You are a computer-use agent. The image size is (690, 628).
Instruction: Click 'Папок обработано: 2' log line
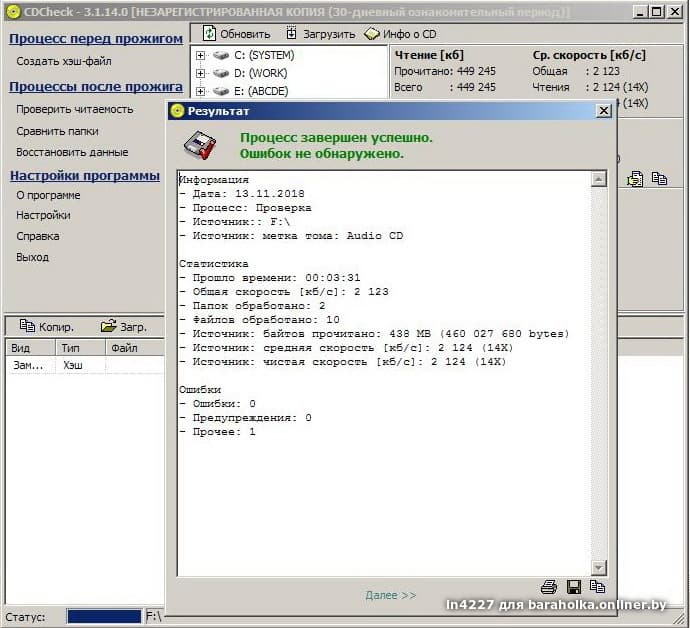(252, 305)
